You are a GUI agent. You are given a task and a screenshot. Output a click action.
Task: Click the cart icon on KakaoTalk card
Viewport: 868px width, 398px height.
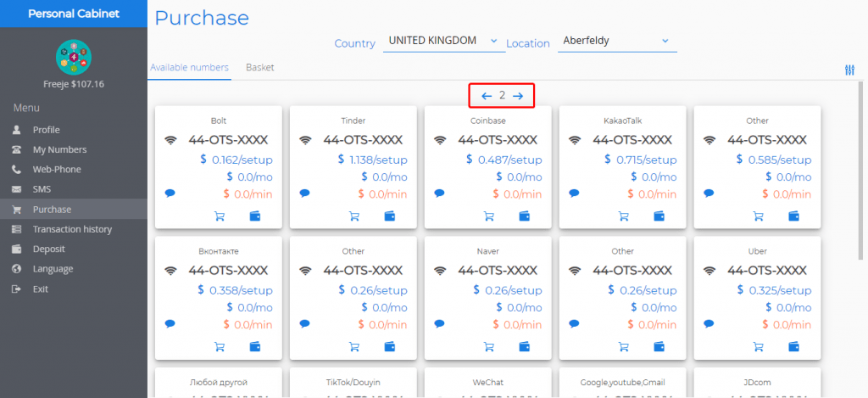coord(624,216)
